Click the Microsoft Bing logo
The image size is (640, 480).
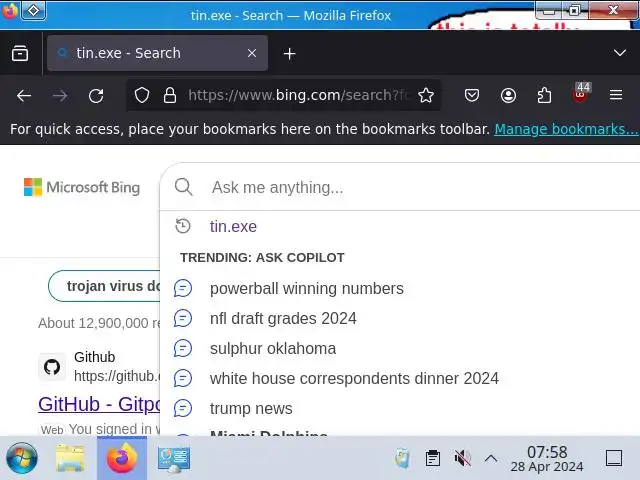pos(82,187)
